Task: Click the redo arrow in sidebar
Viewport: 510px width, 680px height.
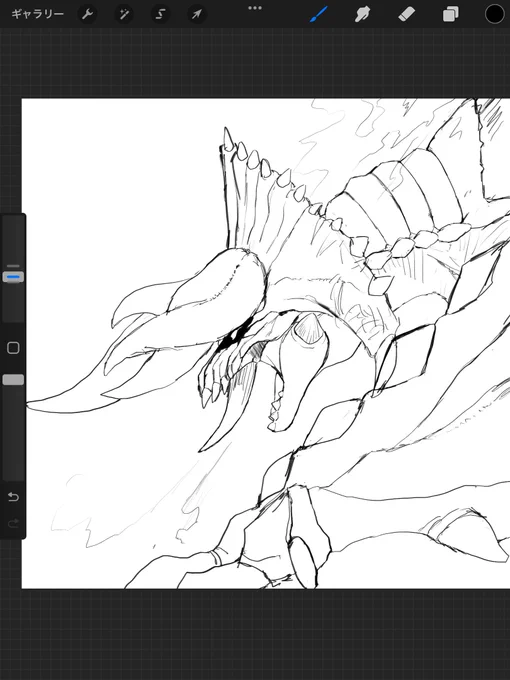Action: tap(13, 523)
